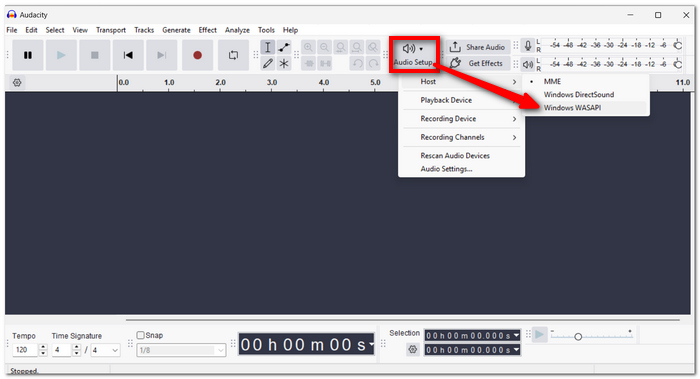Skip to end of project
The width and height of the screenshot is (700, 379).
pos(162,55)
